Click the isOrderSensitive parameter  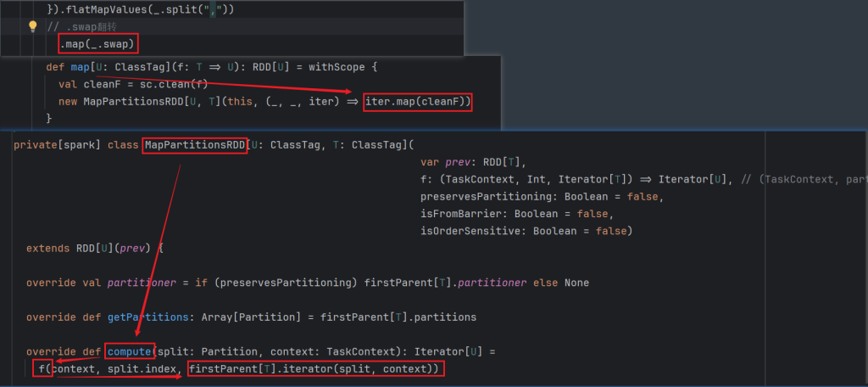470,230
